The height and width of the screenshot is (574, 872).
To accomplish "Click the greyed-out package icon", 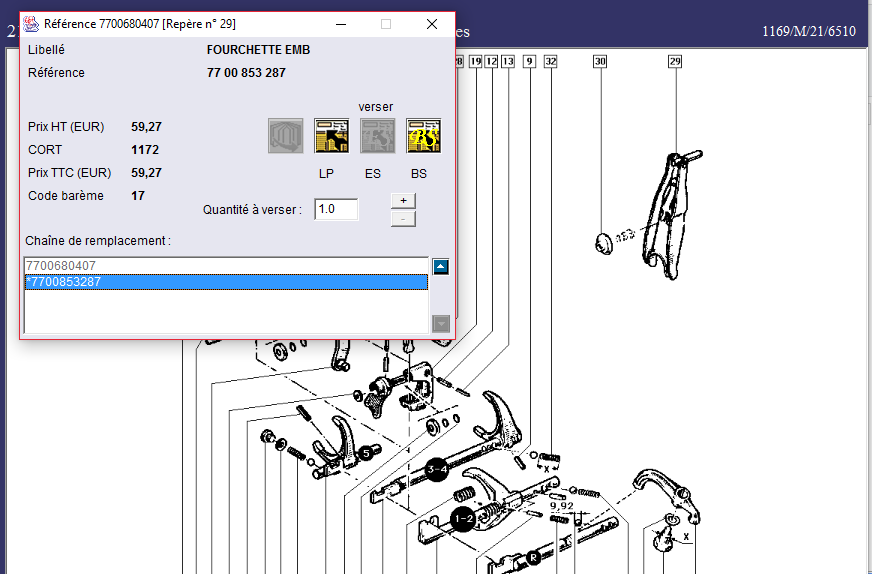I will click(x=285, y=136).
